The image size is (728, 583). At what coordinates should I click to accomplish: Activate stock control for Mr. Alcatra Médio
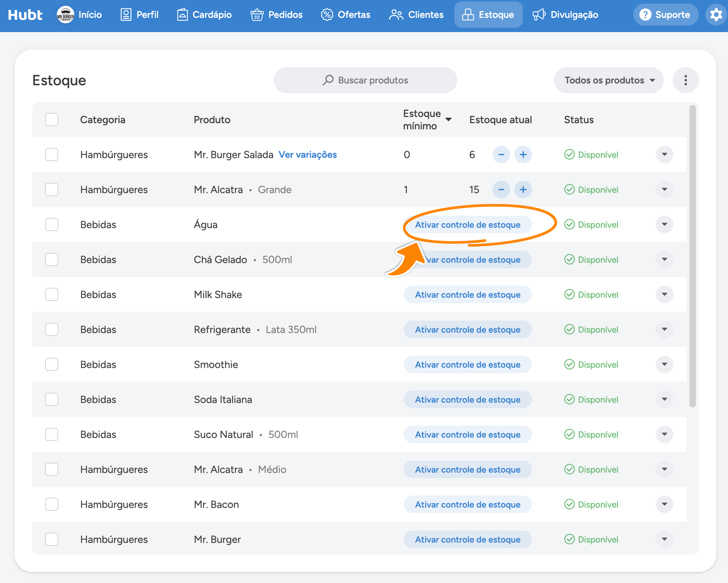point(467,469)
